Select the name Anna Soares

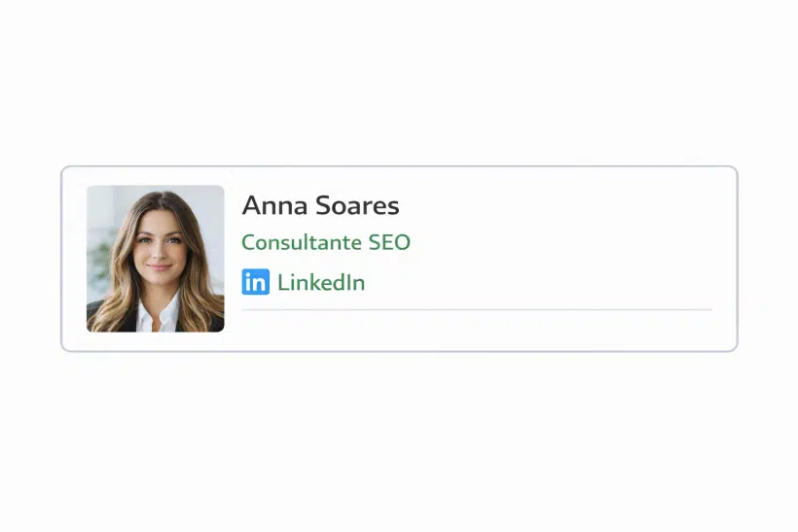tap(320, 205)
